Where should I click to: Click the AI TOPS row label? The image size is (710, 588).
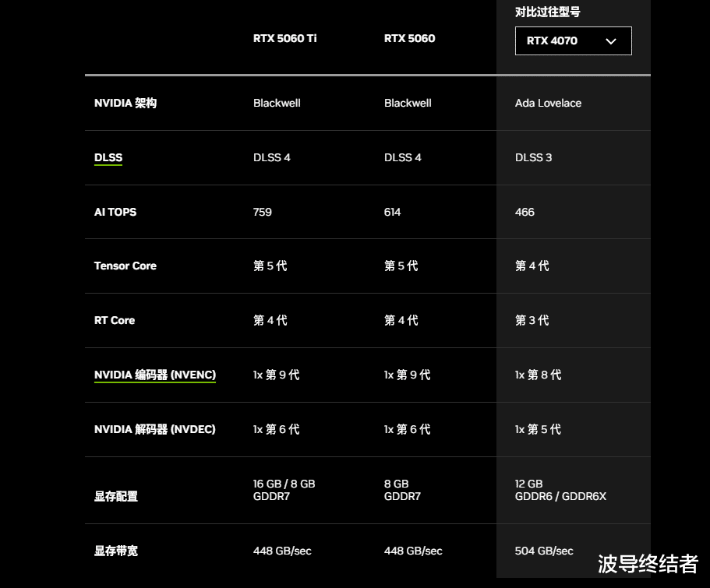pos(115,212)
